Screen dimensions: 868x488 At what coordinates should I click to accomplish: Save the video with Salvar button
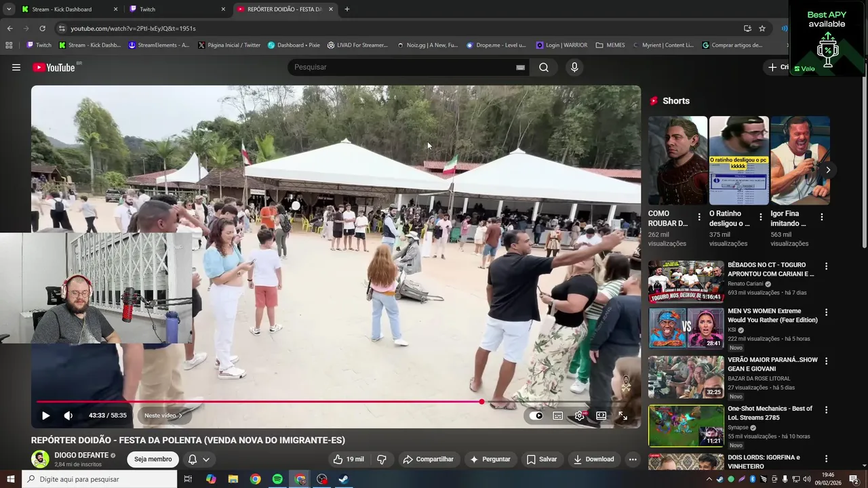pyautogui.click(x=541, y=459)
